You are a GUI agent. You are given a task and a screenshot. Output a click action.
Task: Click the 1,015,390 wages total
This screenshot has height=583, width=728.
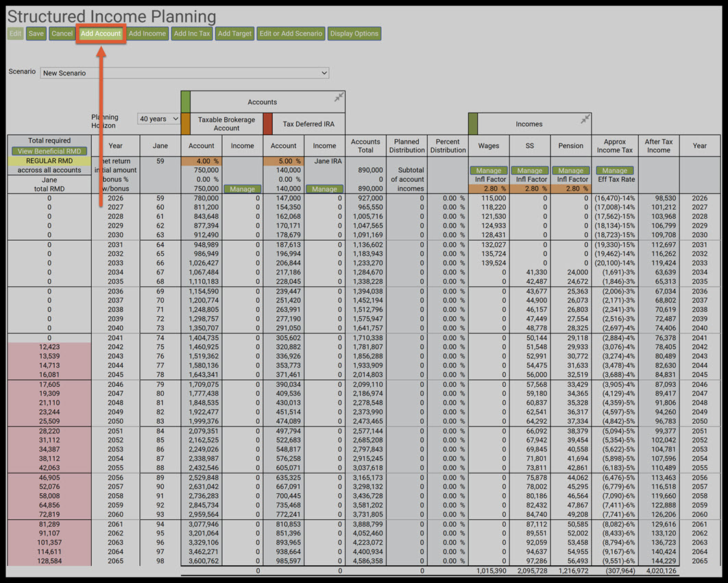pyautogui.click(x=492, y=571)
